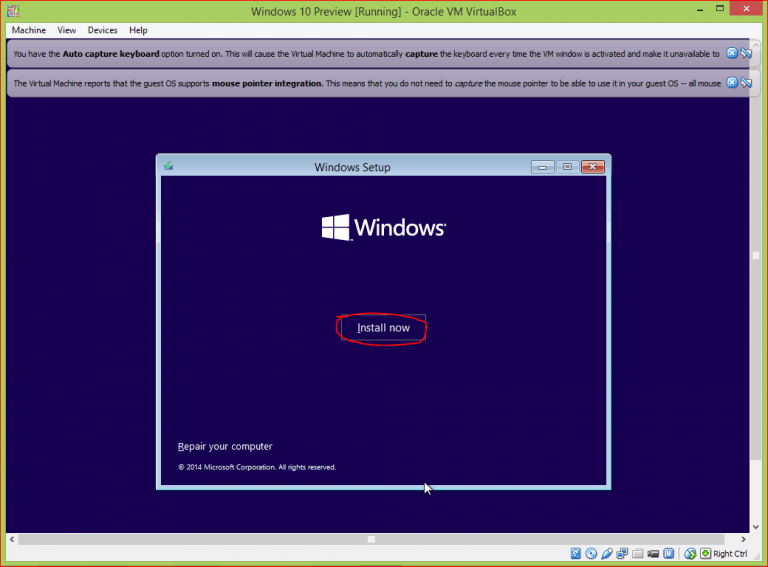Click the vertical scrollbar up arrow

(756, 45)
